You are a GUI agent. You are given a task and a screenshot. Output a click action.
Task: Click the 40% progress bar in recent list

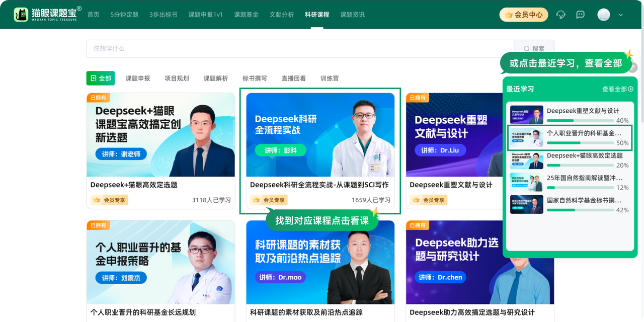[580, 121]
